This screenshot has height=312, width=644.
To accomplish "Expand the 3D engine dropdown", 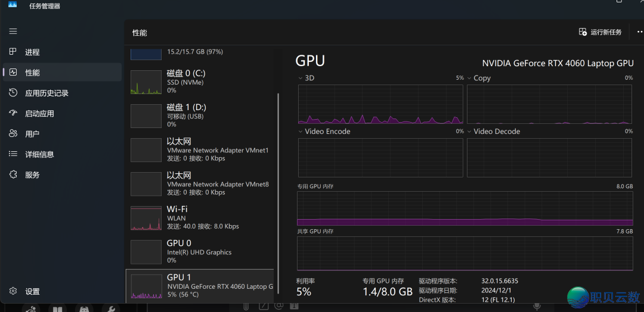I will coord(300,78).
